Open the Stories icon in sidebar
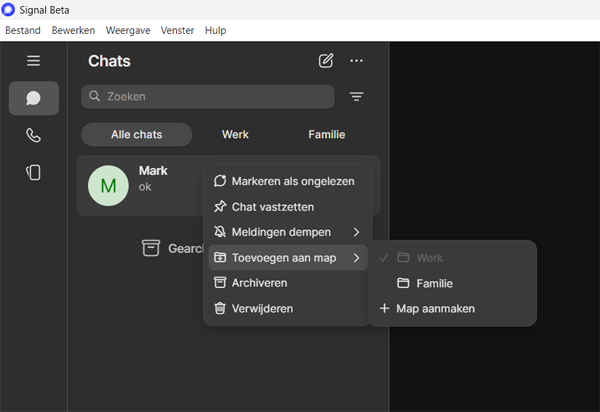The width and height of the screenshot is (600, 412). tap(33, 172)
